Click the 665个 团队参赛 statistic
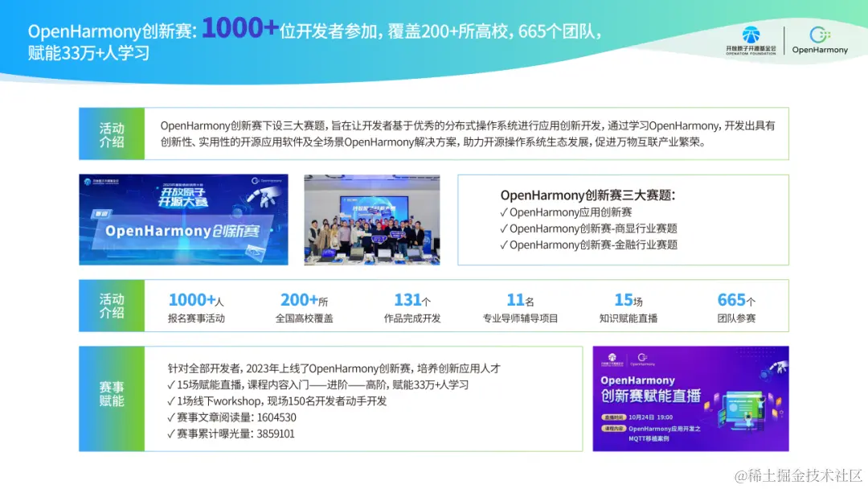868x489 pixels. [x=736, y=307]
